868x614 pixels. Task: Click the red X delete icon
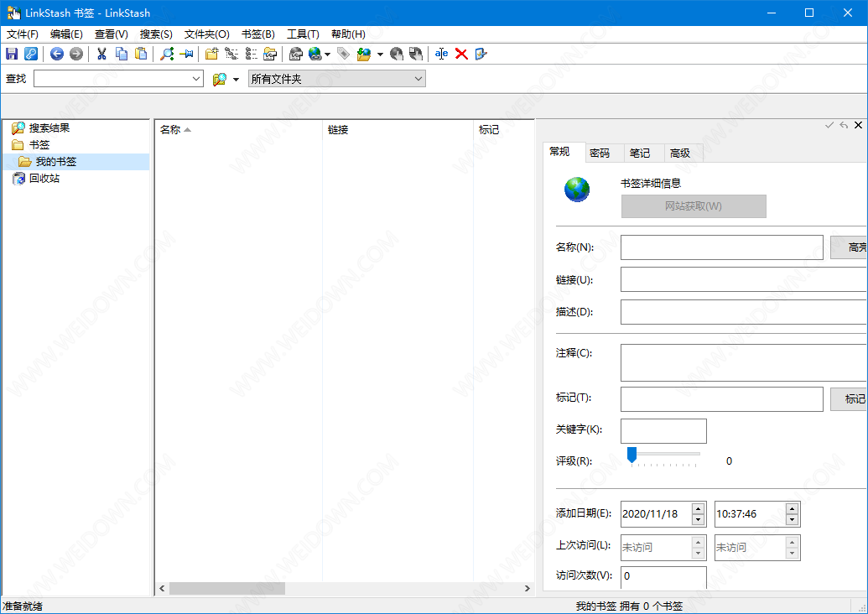click(461, 54)
